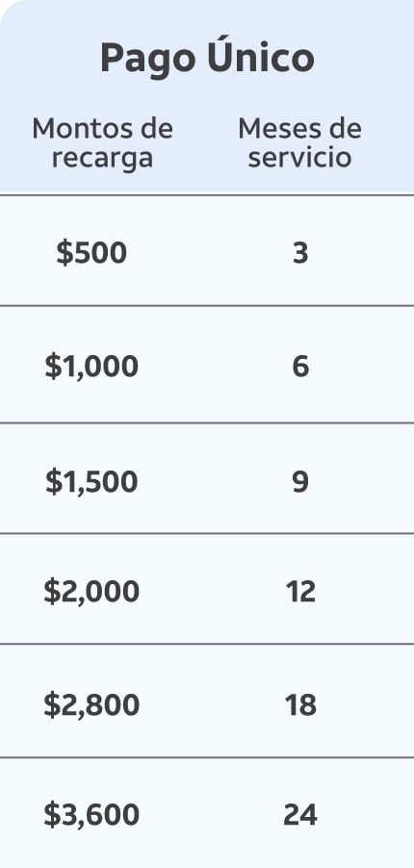The width and height of the screenshot is (414, 868).
Task: Click the word recarga in the header
Action: (102, 158)
